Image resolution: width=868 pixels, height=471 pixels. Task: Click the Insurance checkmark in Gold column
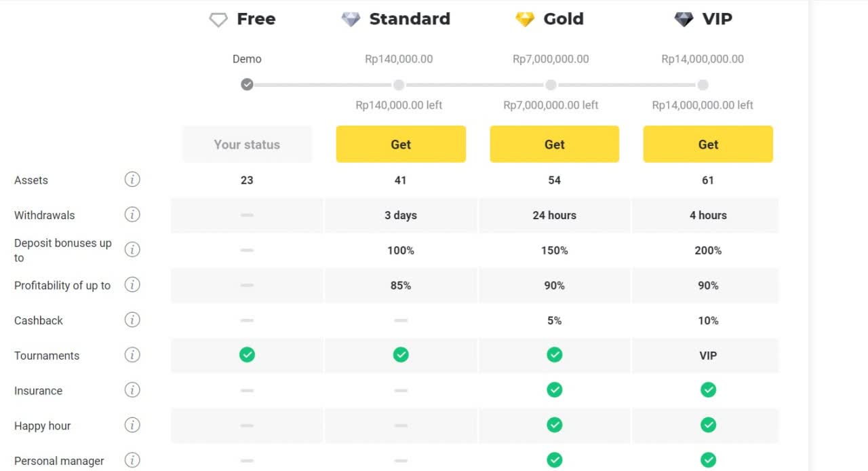point(554,390)
